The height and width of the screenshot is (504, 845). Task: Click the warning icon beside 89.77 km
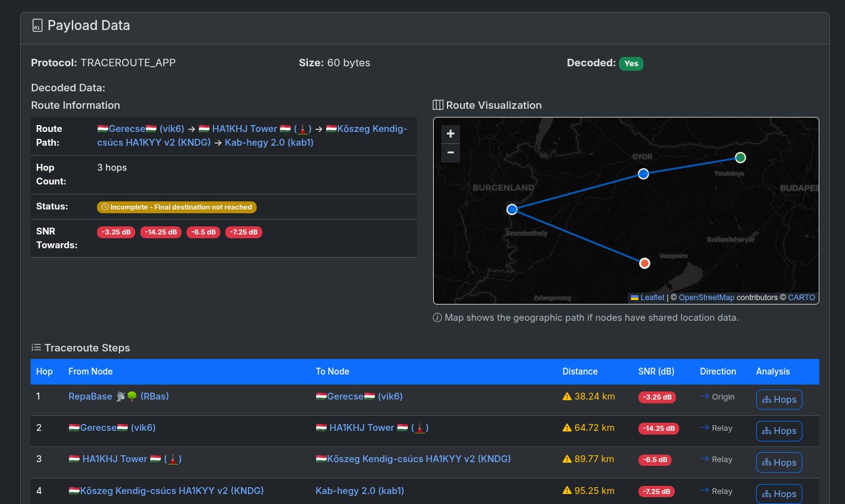pyautogui.click(x=567, y=459)
